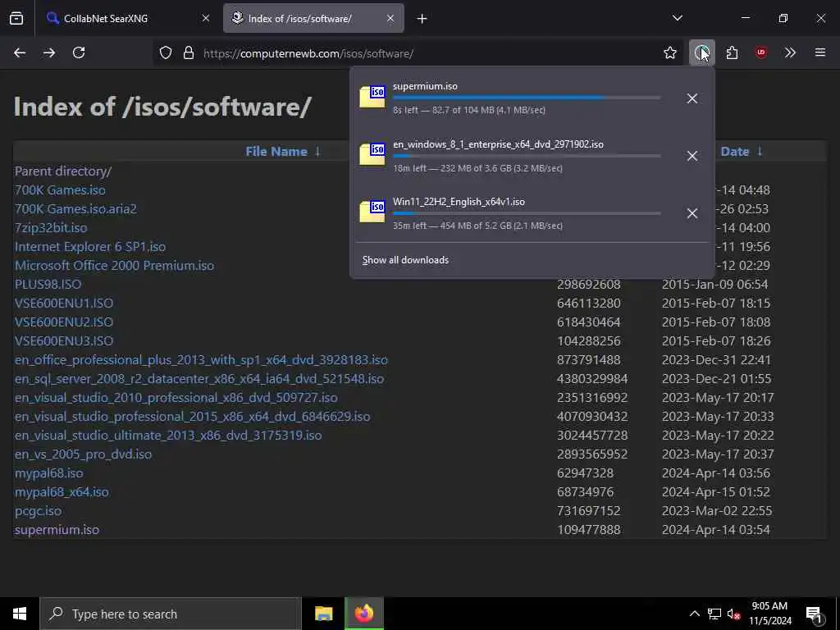Bookmark this page with the star
Viewport: 840px width, 630px height.
tap(670, 53)
